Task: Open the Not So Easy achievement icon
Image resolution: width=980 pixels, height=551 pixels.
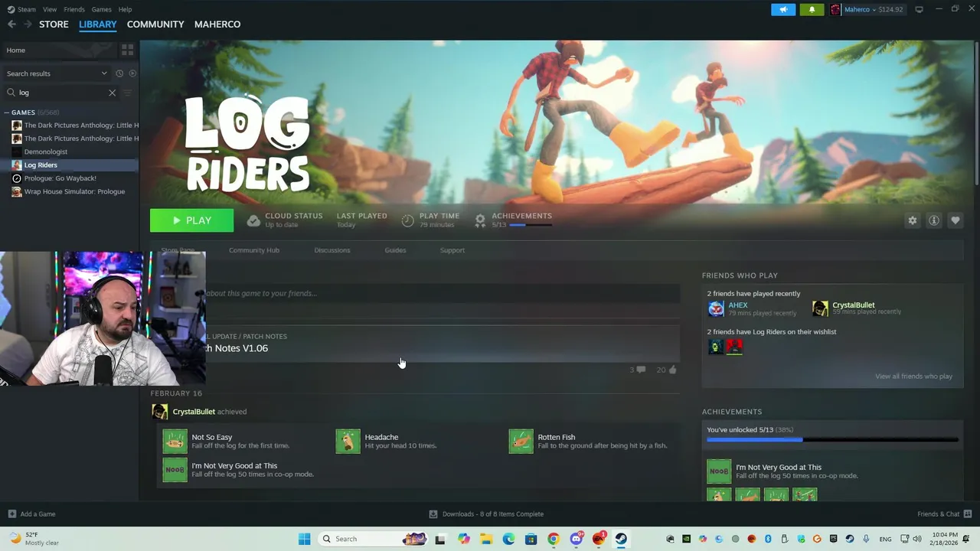Action: 175,441
